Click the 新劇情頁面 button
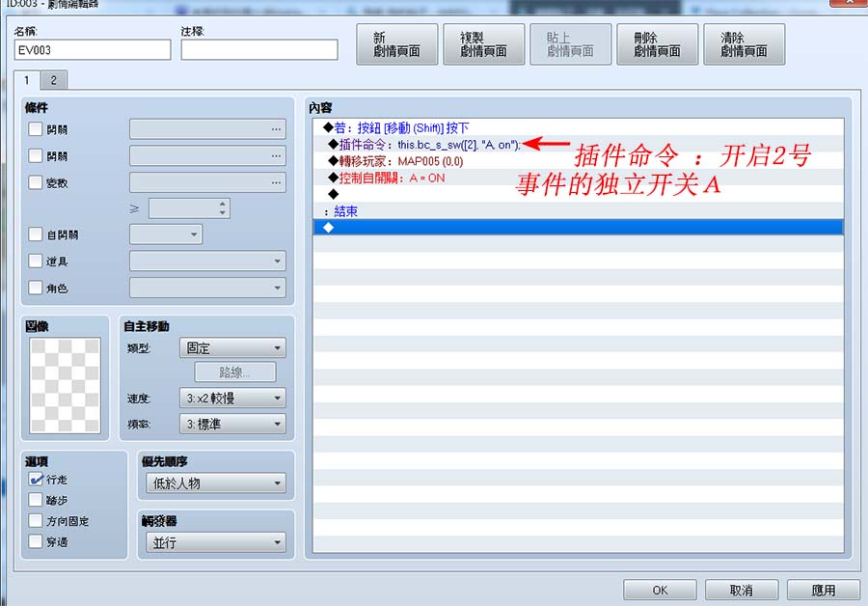 397,44
